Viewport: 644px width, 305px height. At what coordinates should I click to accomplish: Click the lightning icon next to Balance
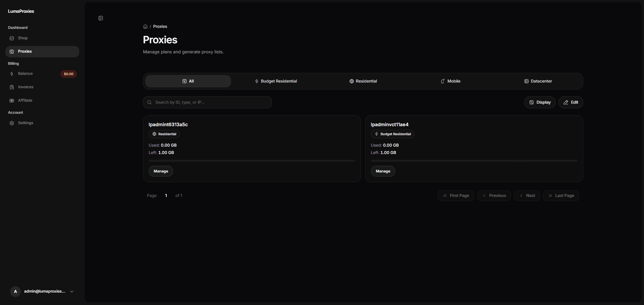(x=12, y=74)
